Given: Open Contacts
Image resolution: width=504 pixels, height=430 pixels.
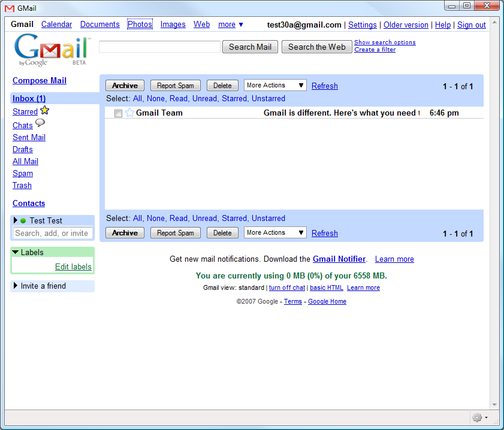Looking at the screenshot, I should [x=29, y=203].
